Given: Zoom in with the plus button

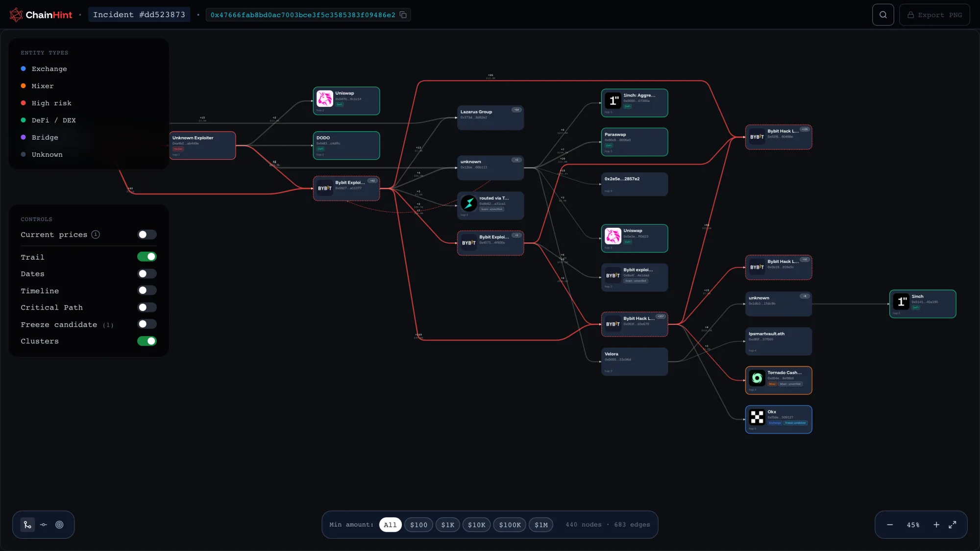Looking at the screenshot, I should pyautogui.click(x=936, y=525).
